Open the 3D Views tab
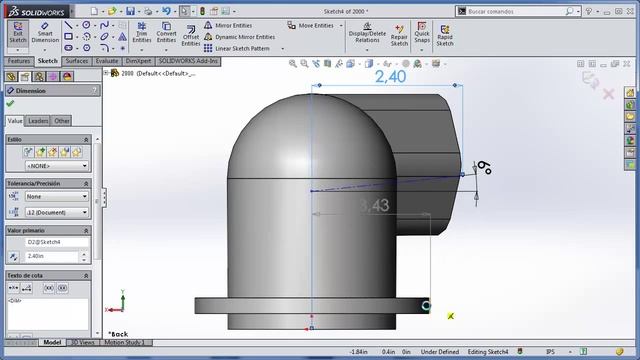The image size is (640, 360). pyautogui.click(x=83, y=342)
